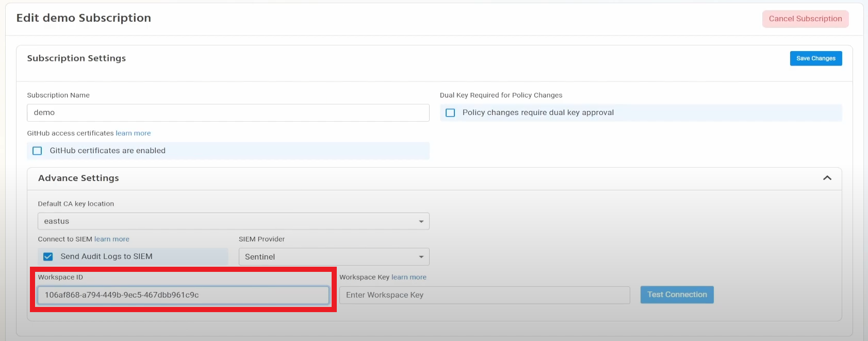
Task: Open the Default CA key location dropdown
Action: pos(233,221)
